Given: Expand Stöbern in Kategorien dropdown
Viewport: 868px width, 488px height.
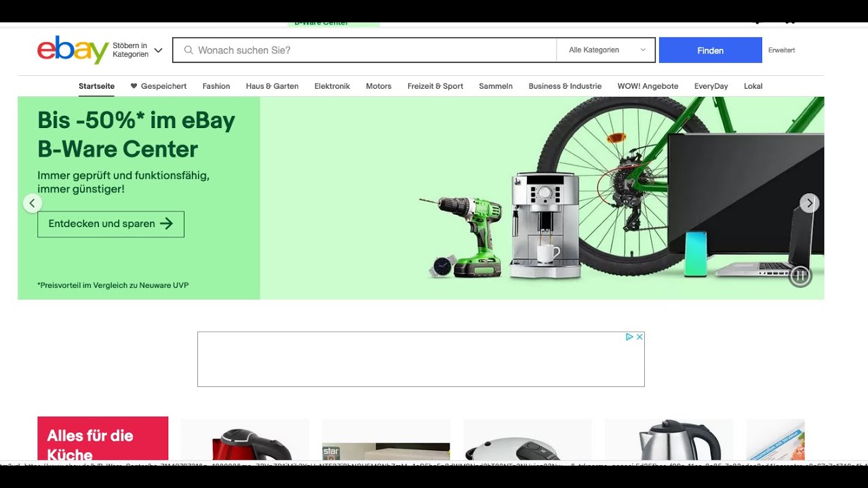Looking at the screenshot, I should [x=138, y=50].
